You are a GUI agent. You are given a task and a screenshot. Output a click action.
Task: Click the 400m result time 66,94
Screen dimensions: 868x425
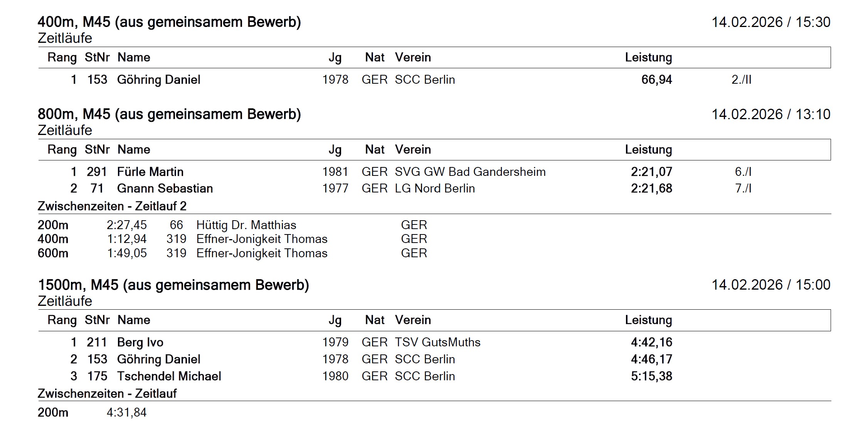(x=656, y=80)
